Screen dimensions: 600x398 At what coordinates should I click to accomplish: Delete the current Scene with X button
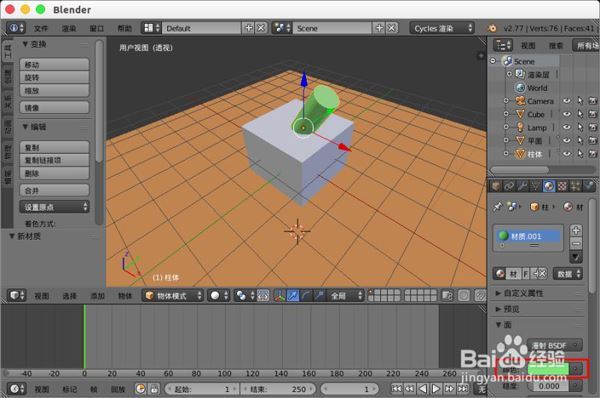391,28
